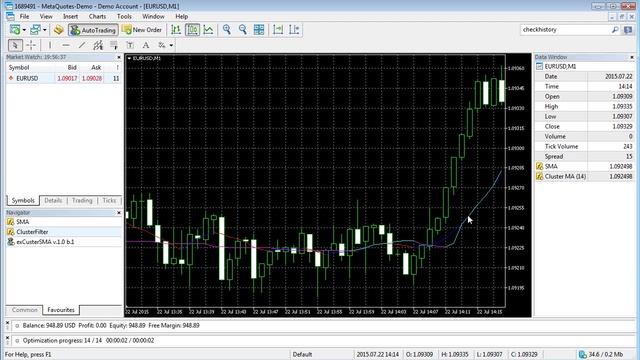This screenshot has height=360, width=640.
Task: Switch to the Ticks tab
Action: tap(109, 200)
